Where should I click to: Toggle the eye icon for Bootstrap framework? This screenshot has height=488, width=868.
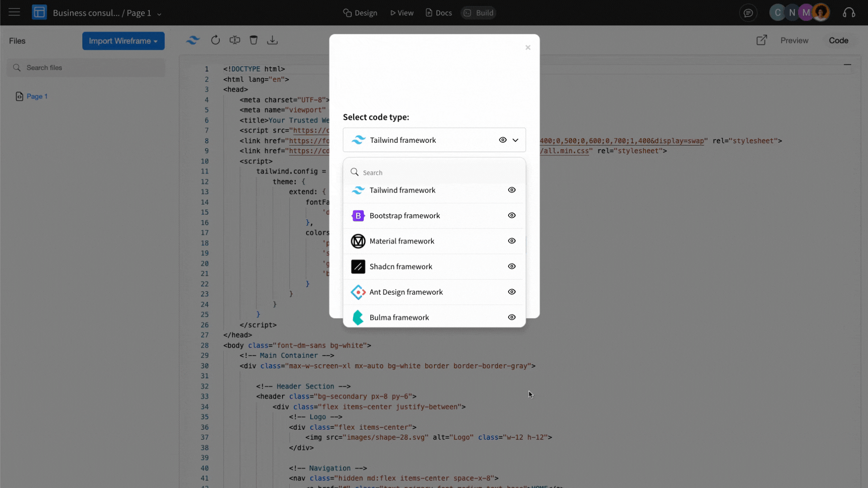pyautogui.click(x=512, y=216)
